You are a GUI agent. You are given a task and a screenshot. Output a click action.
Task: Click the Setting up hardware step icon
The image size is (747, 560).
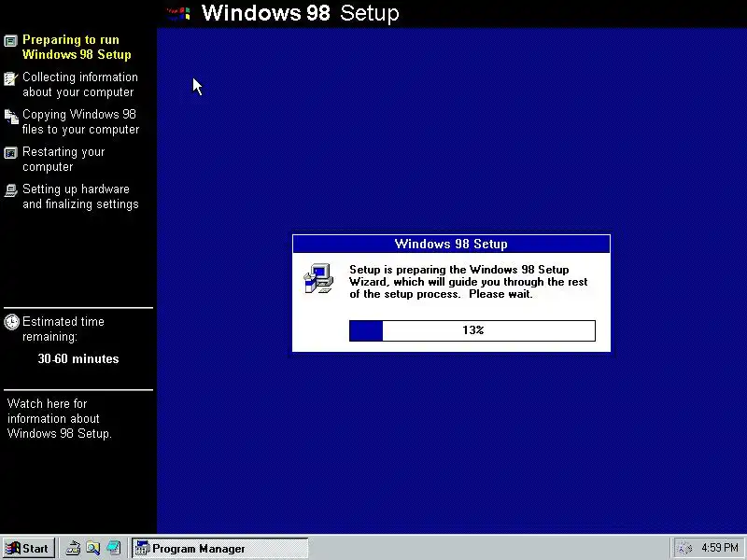(10, 190)
